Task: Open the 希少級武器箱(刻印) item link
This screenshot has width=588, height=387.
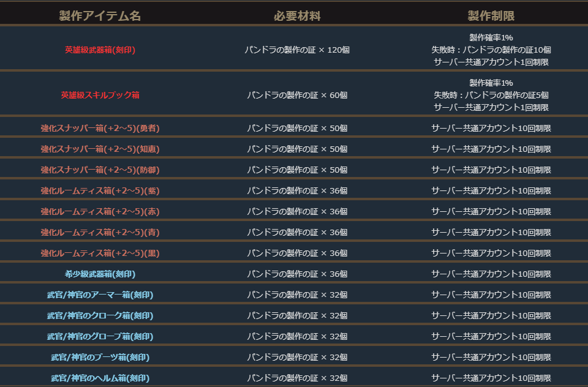Action: 100,274
